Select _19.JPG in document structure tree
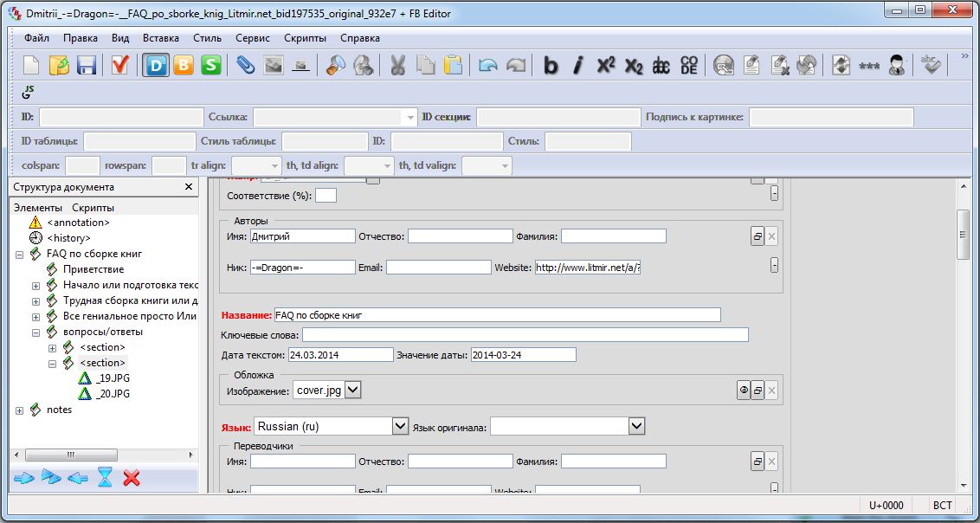Viewport: 980px width, 523px height. coord(113,378)
